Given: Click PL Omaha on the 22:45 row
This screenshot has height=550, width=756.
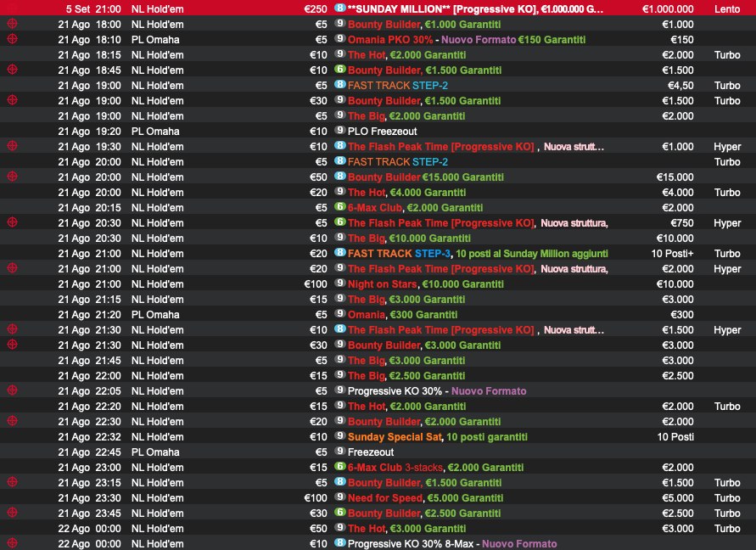Looking at the screenshot, I should [155, 452].
